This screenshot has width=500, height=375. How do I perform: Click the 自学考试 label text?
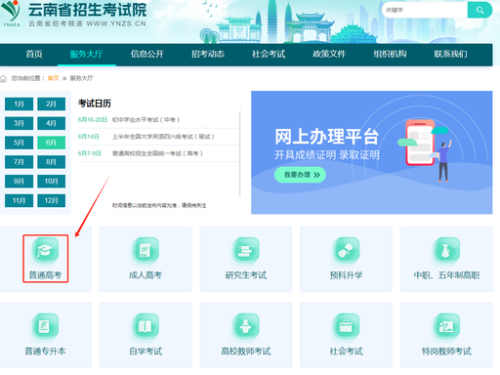145,351
